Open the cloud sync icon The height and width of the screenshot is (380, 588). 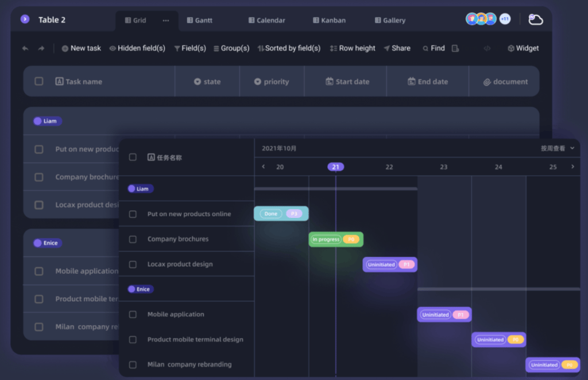535,20
